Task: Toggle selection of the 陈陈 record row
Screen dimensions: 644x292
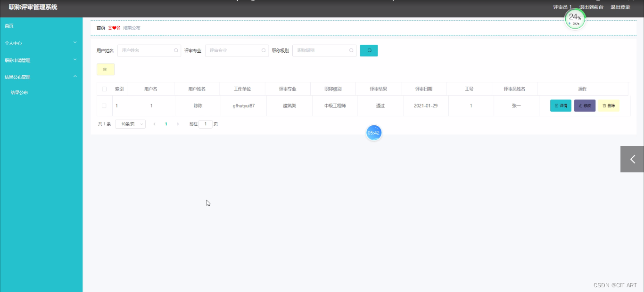Action: pos(104,105)
